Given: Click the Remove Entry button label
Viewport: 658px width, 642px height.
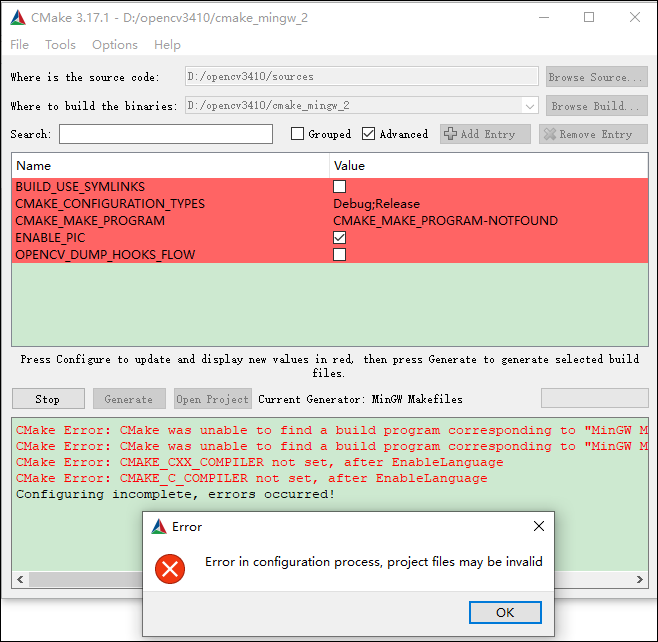Looking at the screenshot, I should coord(595,134).
